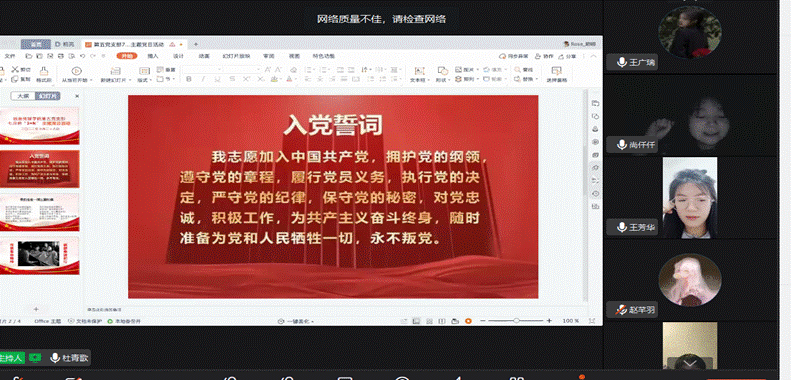
Task: Switch panel to outline view toggle
Action: [x=23, y=96]
